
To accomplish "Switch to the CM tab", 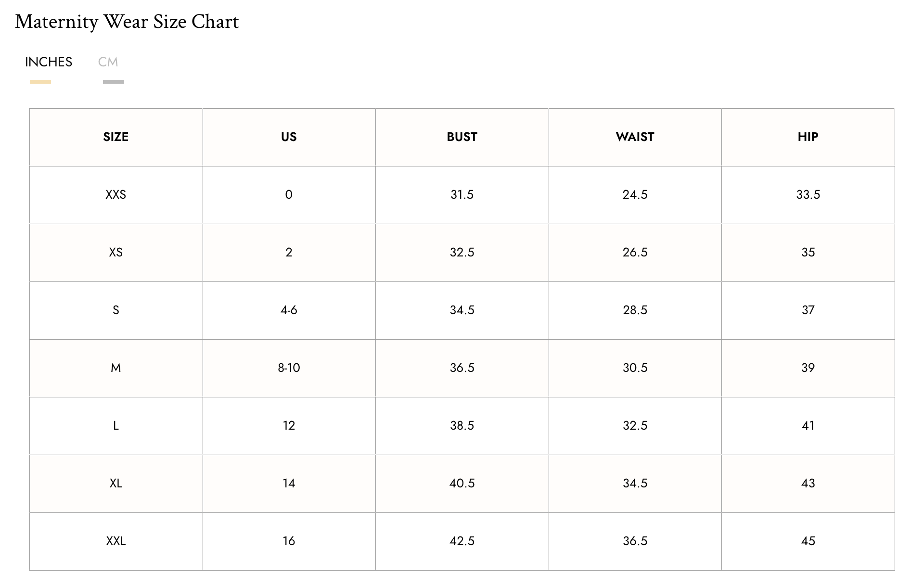I will pyautogui.click(x=108, y=62).
